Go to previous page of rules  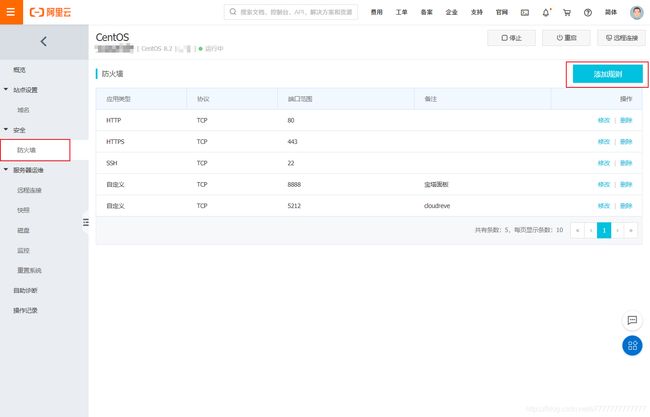(x=591, y=230)
